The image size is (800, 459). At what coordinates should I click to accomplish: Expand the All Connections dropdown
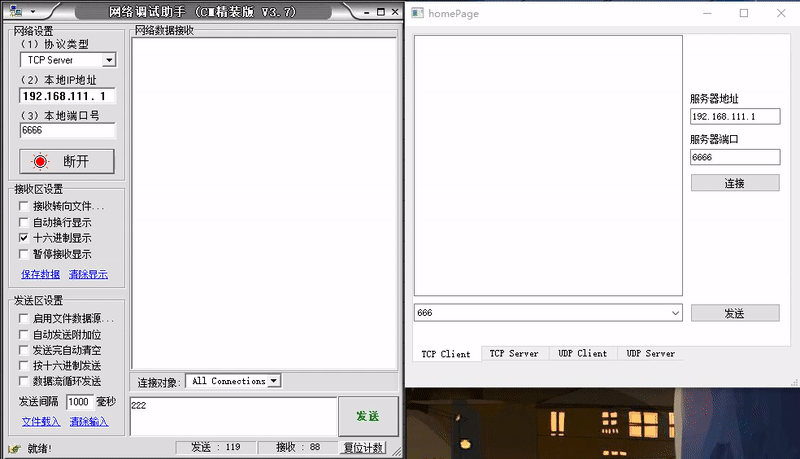275,381
